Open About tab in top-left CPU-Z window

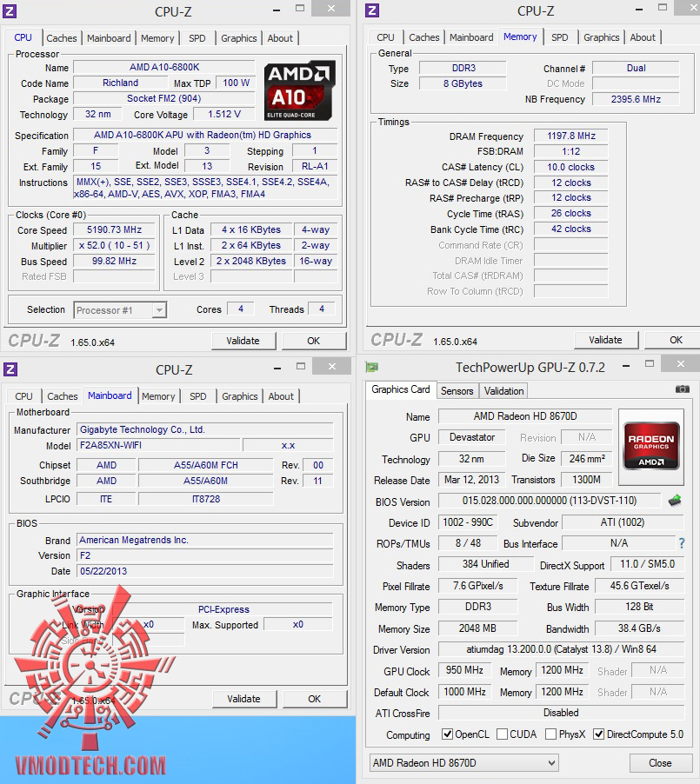(x=280, y=38)
